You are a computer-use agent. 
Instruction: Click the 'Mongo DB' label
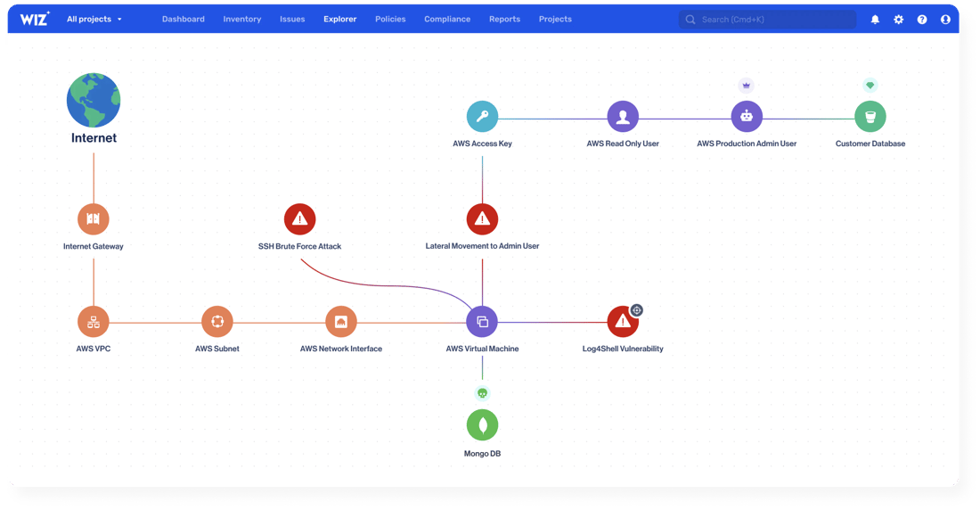coord(482,454)
